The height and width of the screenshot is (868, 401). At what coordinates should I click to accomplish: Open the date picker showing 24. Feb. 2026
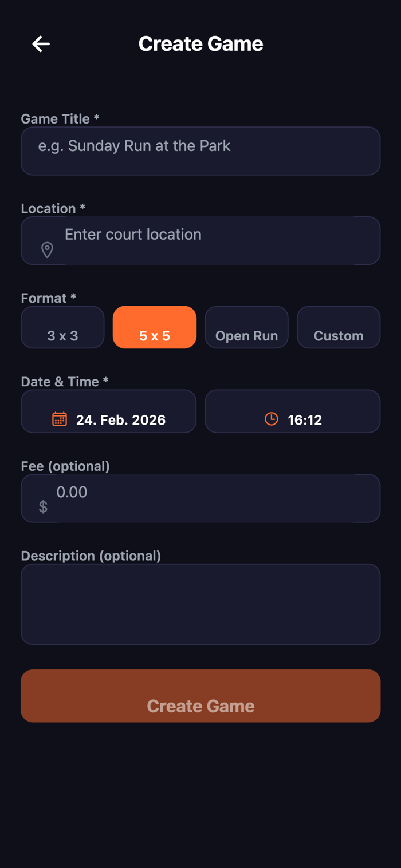pyautogui.click(x=109, y=411)
